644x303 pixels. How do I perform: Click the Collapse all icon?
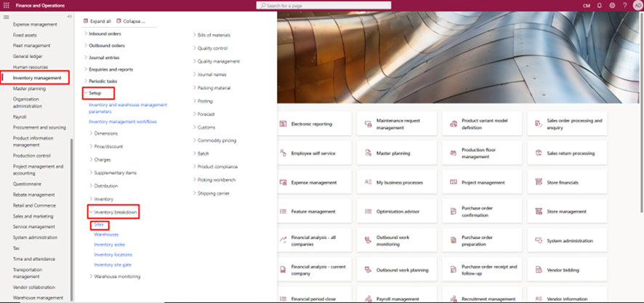coord(119,20)
